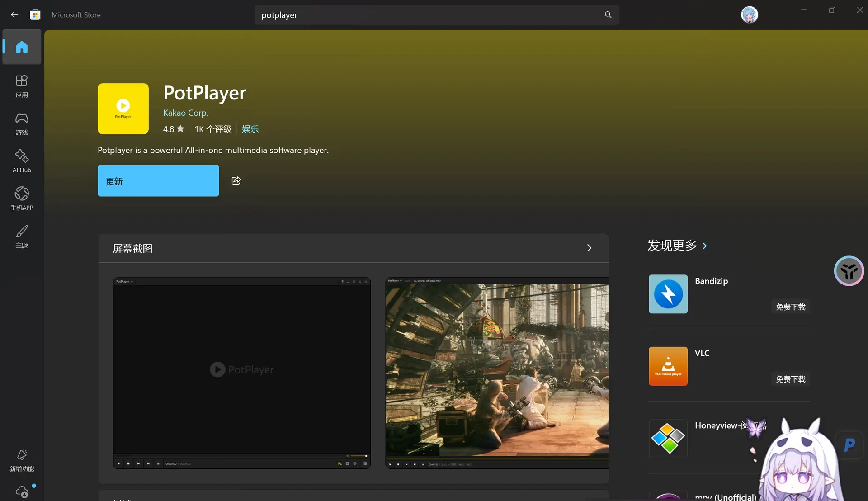Open the AI Hub section
The height and width of the screenshot is (501, 868).
point(22,161)
